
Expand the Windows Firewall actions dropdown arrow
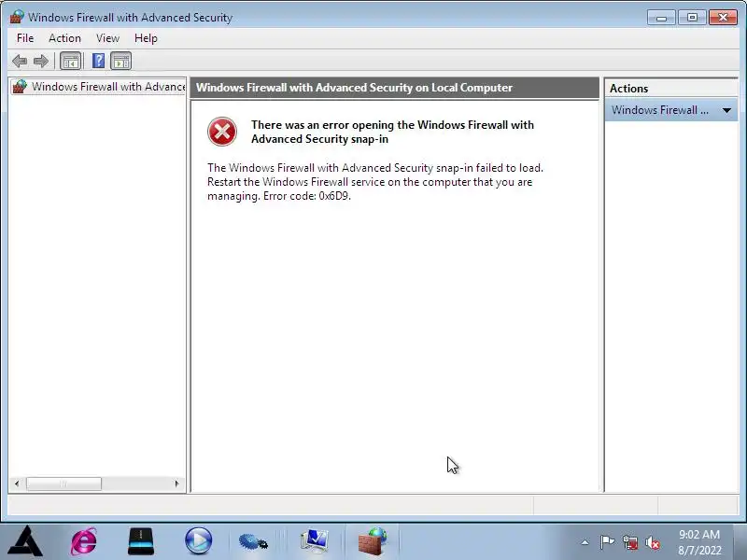click(726, 110)
